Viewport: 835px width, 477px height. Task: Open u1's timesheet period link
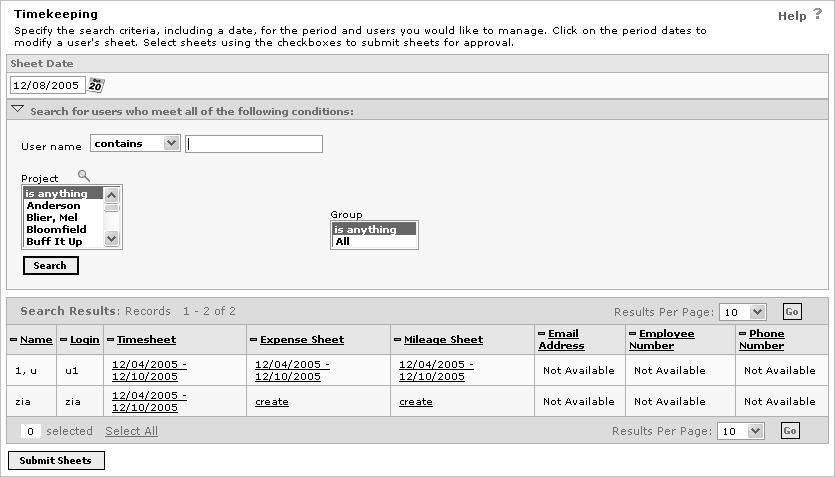(x=149, y=371)
